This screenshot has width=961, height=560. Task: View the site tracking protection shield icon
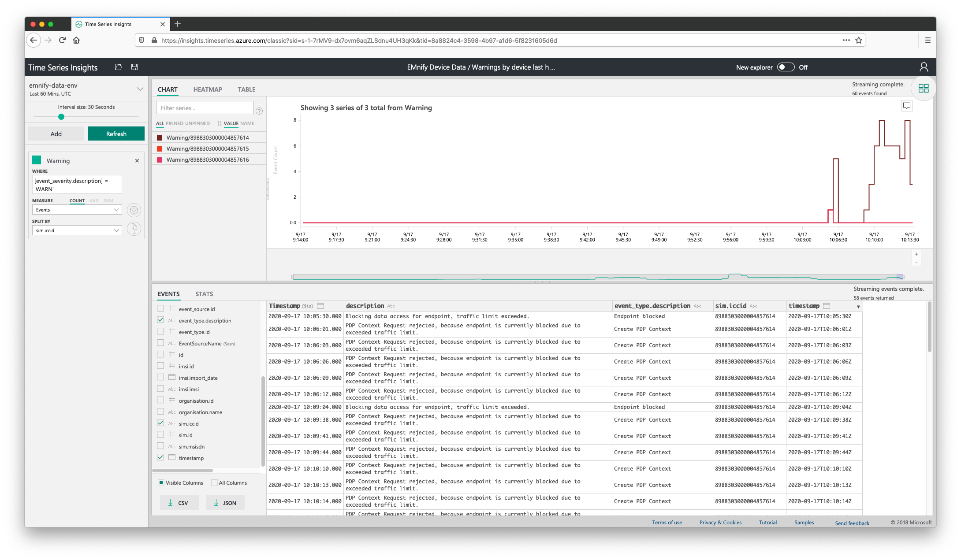(x=141, y=40)
